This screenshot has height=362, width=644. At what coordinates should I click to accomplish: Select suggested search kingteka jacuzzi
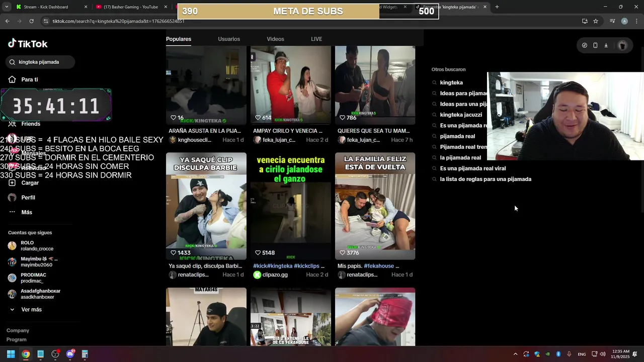461,115
